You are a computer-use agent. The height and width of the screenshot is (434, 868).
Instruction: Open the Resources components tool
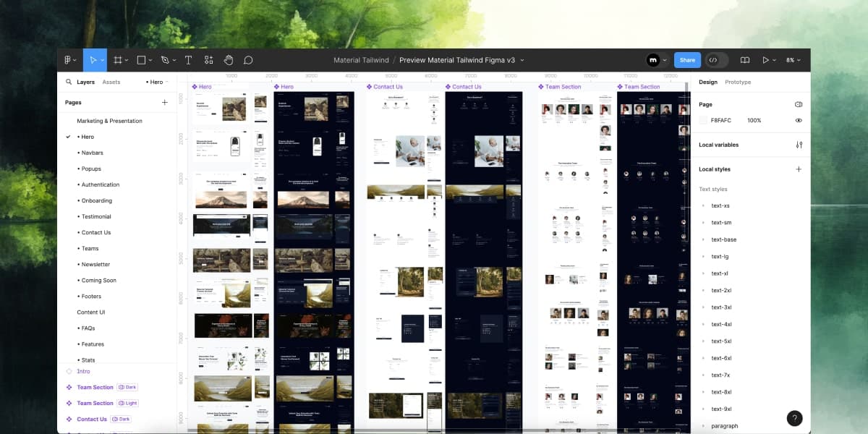click(209, 60)
